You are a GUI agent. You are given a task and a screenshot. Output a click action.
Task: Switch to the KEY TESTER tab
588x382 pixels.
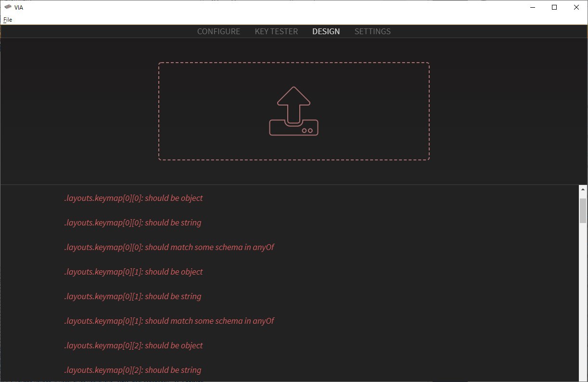pos(276,31)
